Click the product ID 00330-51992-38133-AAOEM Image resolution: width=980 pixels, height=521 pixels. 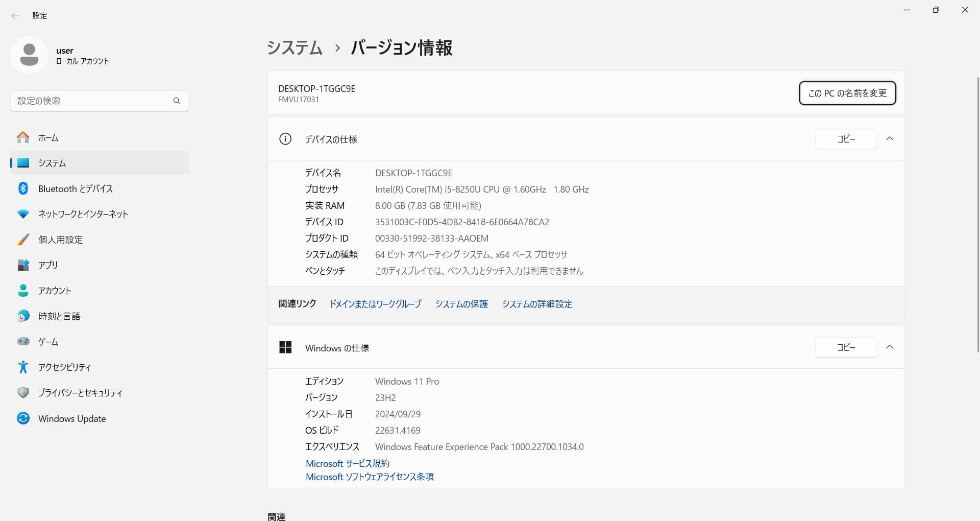[x=432, y=238]
